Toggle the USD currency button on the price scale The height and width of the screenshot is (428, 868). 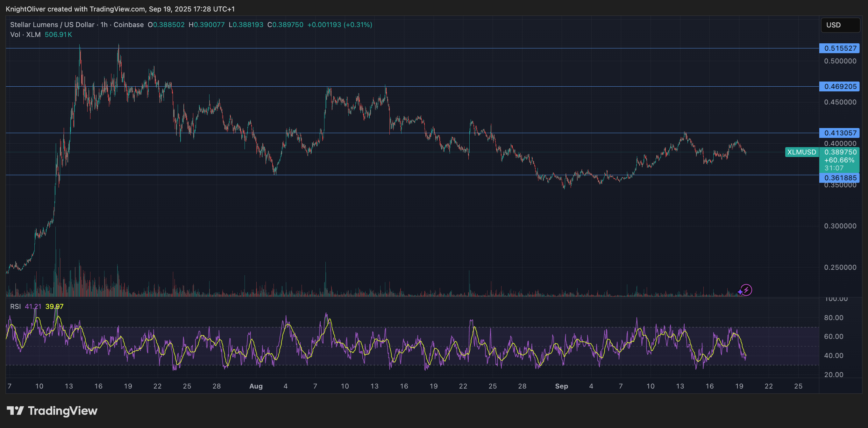[840, 25]
